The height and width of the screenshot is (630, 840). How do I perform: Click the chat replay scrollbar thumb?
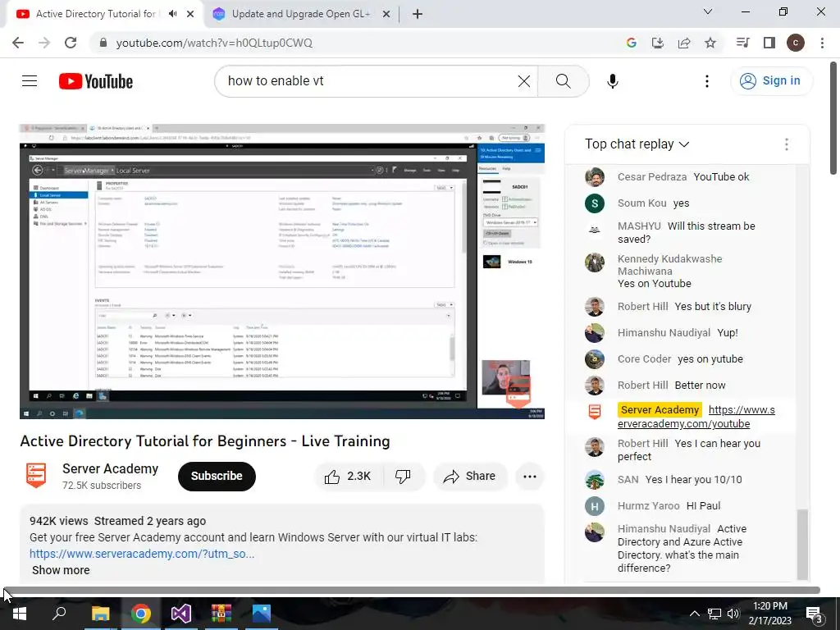pos(802,543)
